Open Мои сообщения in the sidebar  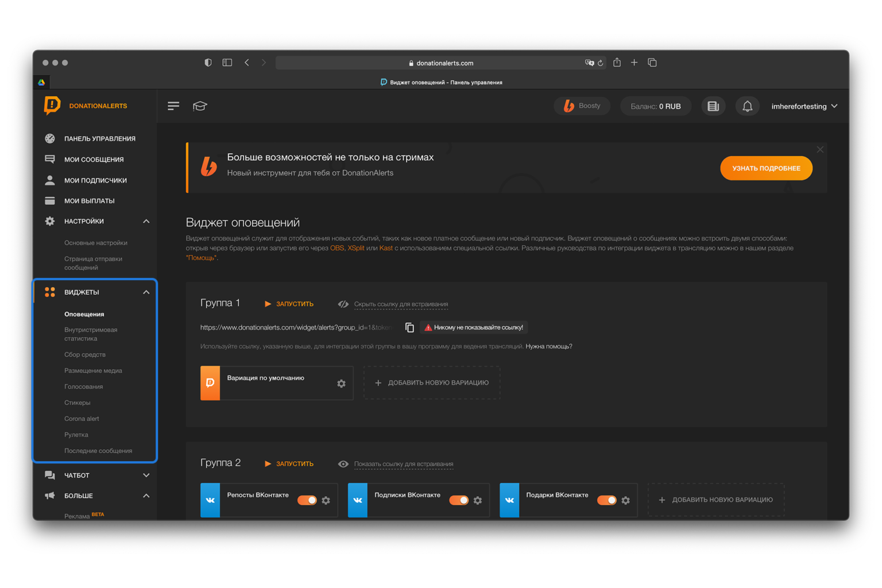coord(95,160)
